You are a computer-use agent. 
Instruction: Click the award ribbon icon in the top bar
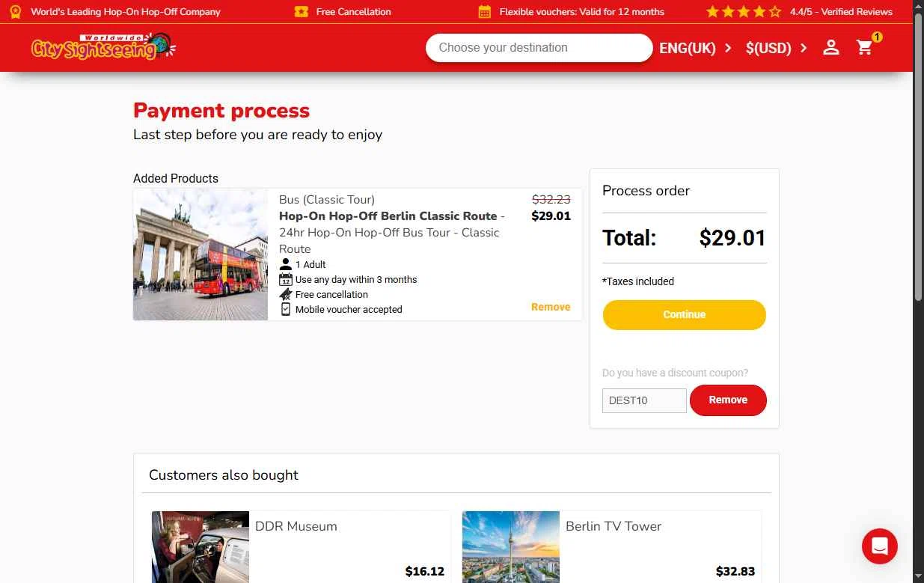(15, 12)
